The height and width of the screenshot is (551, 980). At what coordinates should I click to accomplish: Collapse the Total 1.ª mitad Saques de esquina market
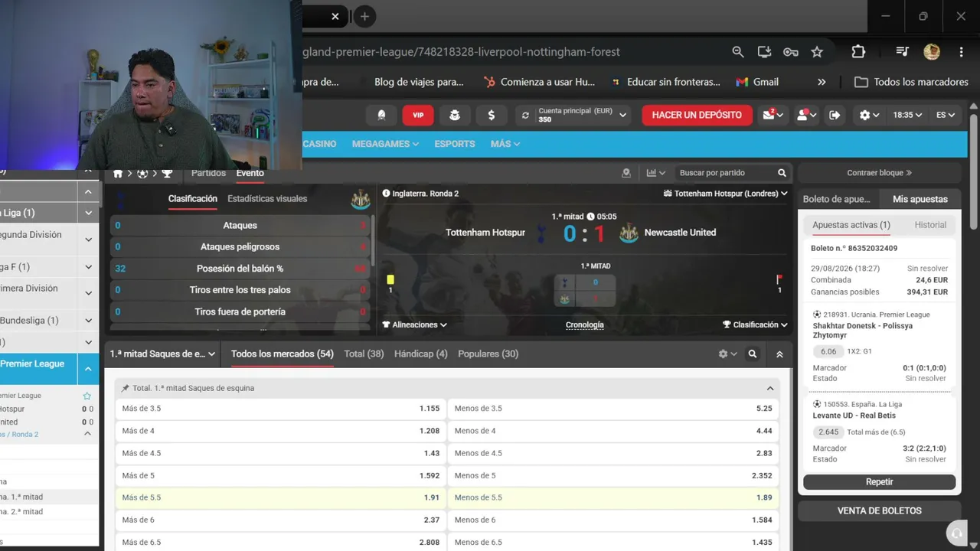(x=770, y=388)
